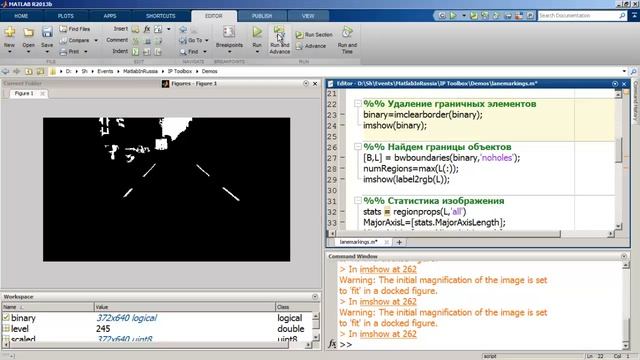Click the New file icon
Viewport: 640px width, 360px height.
(x=10, y=32)
